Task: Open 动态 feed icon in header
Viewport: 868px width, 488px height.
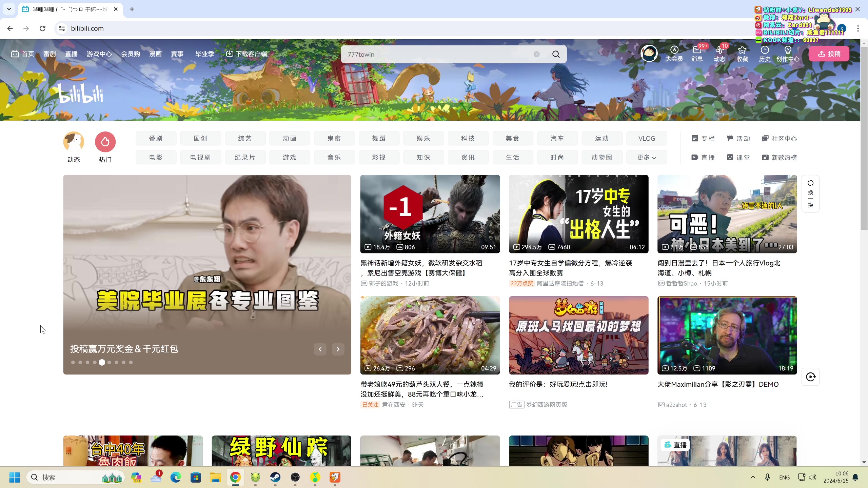Action: click(719, 54)
